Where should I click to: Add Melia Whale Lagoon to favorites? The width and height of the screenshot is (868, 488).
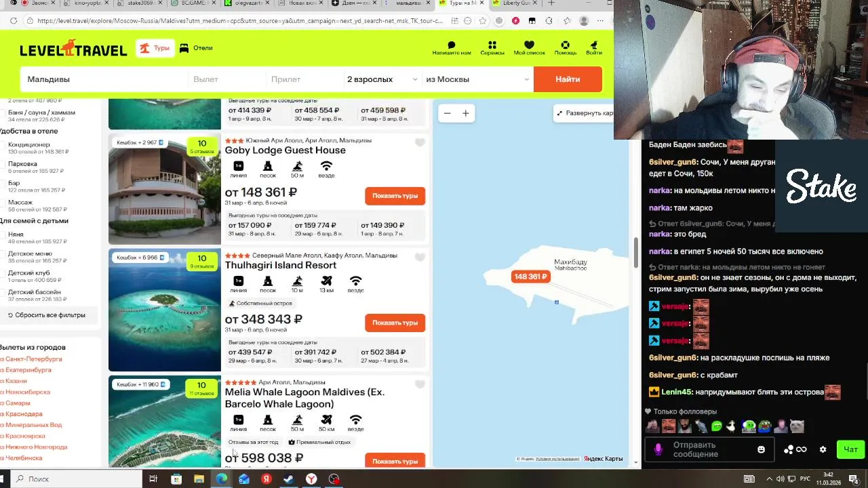[x=420, y=384]
